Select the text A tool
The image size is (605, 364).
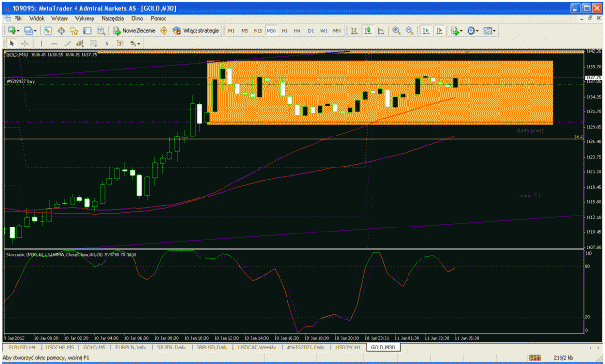[106, 44]
